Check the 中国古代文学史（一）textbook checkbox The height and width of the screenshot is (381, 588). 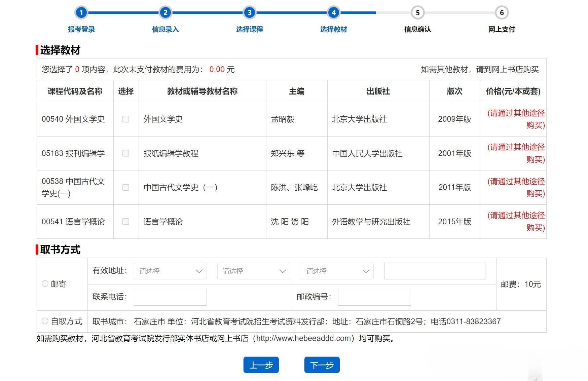(x=126, y=188)
